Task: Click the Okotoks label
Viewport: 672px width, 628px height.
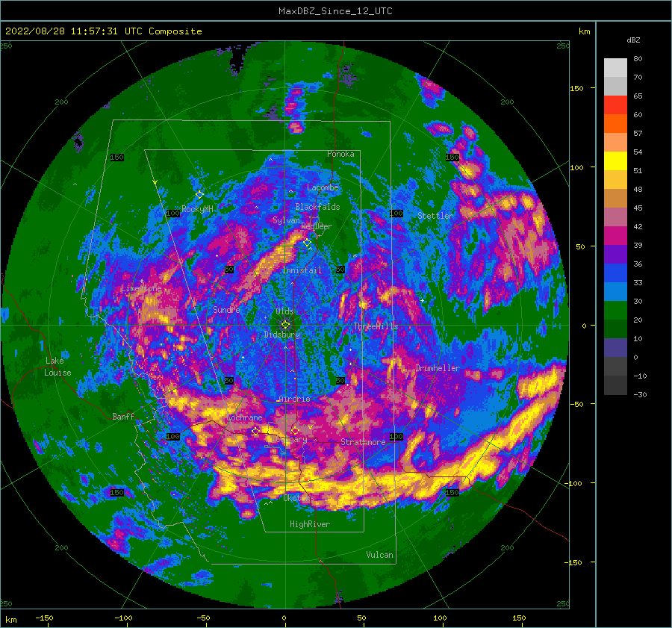Action: [x=299, y=498]
